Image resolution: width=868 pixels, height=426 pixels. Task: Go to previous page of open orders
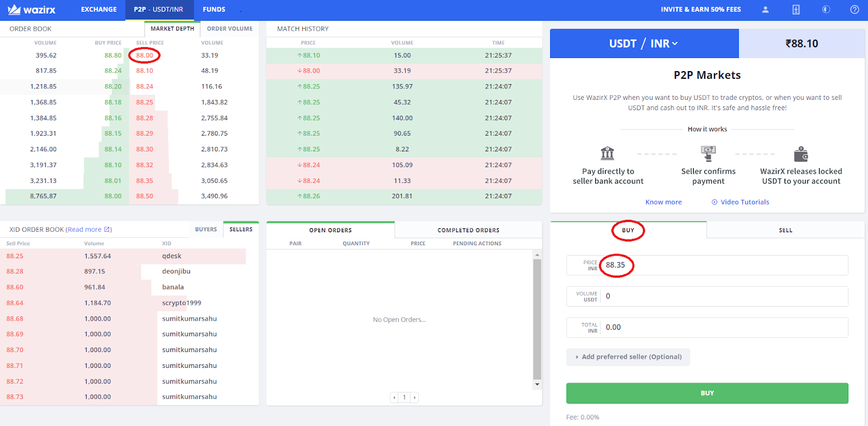[394, 398]
